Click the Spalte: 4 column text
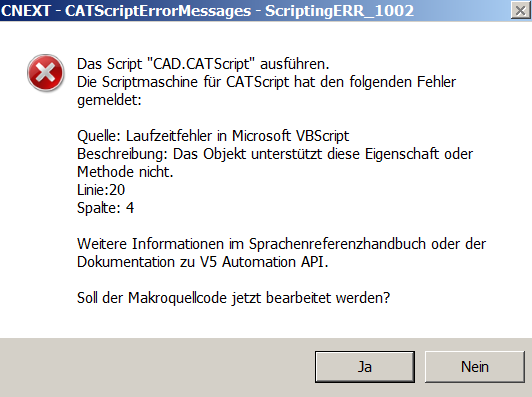 click(106, 208)
